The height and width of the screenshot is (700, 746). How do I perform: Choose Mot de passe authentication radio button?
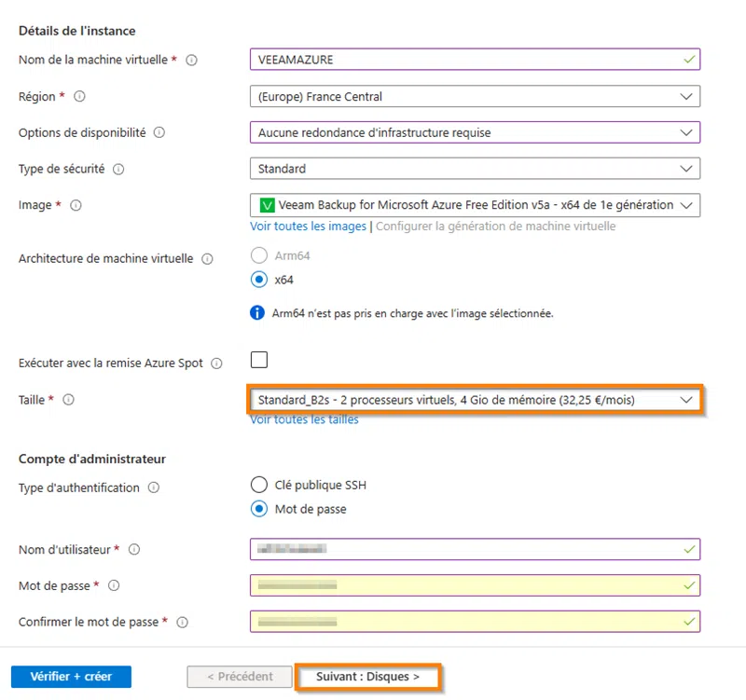coord(260,509)
